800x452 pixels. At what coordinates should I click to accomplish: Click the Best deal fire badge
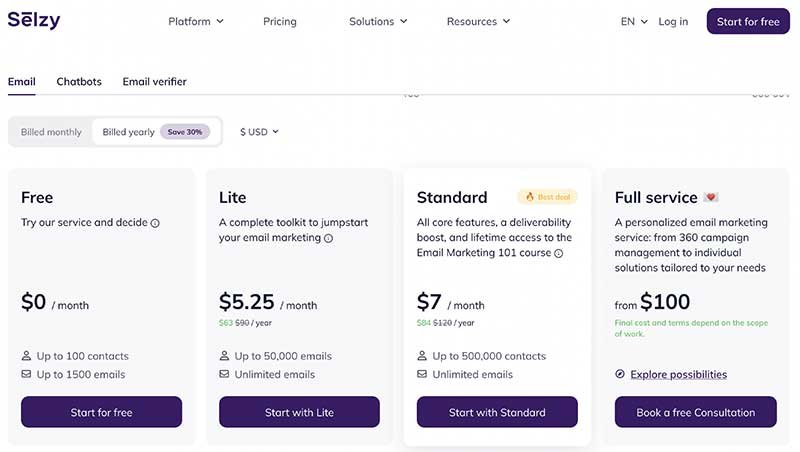point(547,197)
